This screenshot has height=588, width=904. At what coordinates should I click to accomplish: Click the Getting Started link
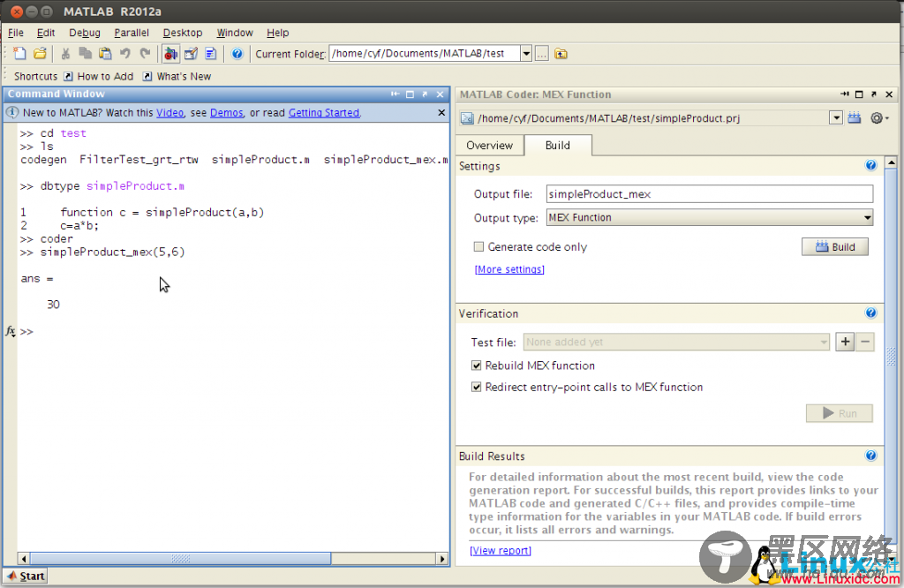coord(323,112)
